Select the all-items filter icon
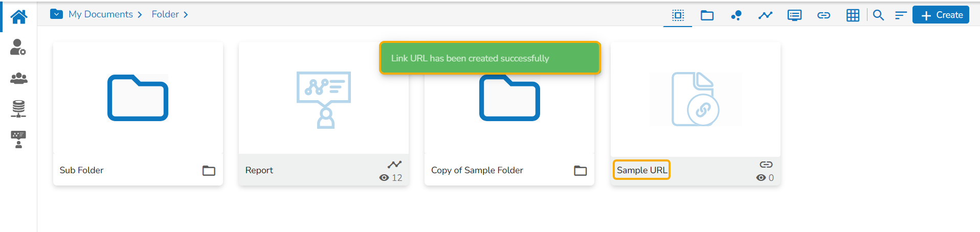Screen dimensions: 980x232 tap(678, 15)
